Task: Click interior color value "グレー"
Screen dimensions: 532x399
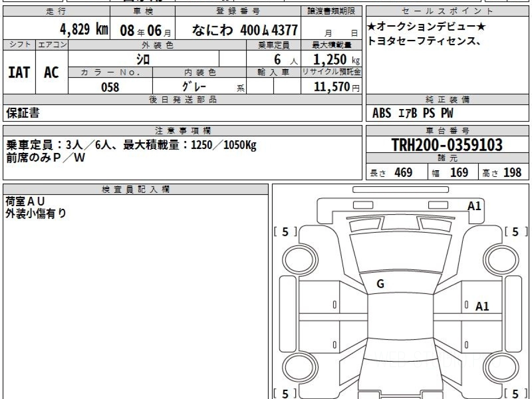Action: 195,86
